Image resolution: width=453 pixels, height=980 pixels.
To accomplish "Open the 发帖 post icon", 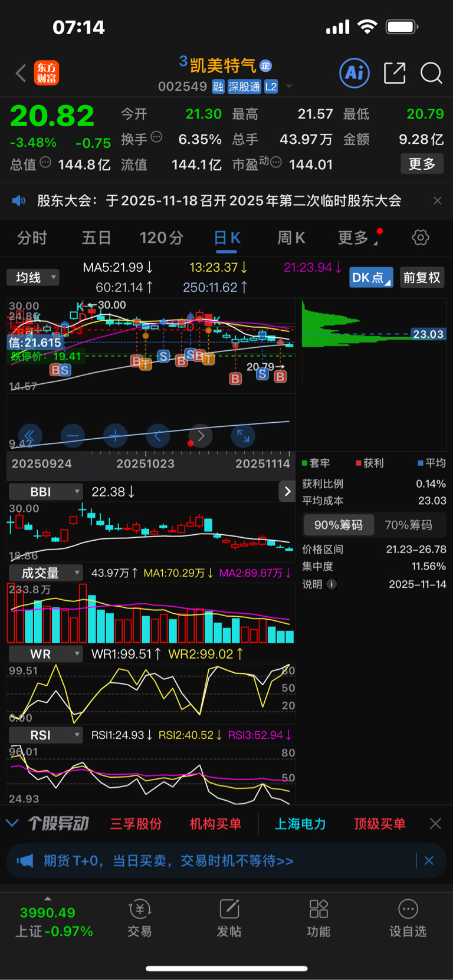I will 229,918.
